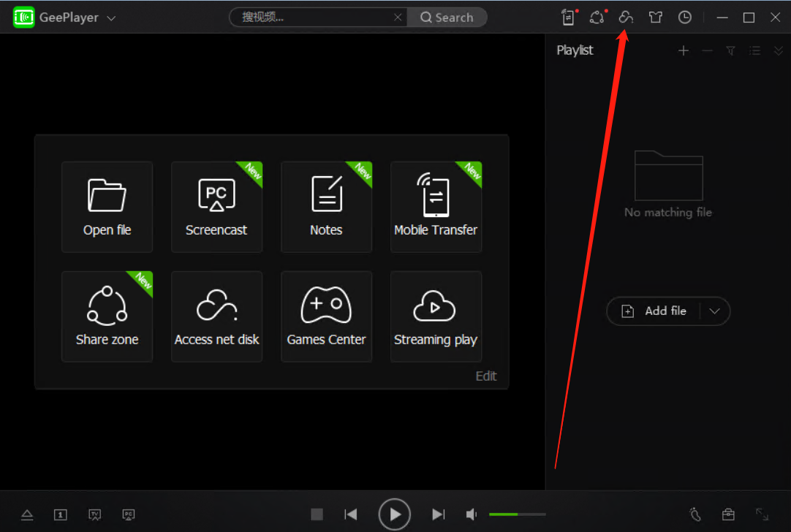Image resolution: width=791 pixels, height=532 pixels.
Task: Open the net disk cloud icon in title bar
Action: pos(626,18)
